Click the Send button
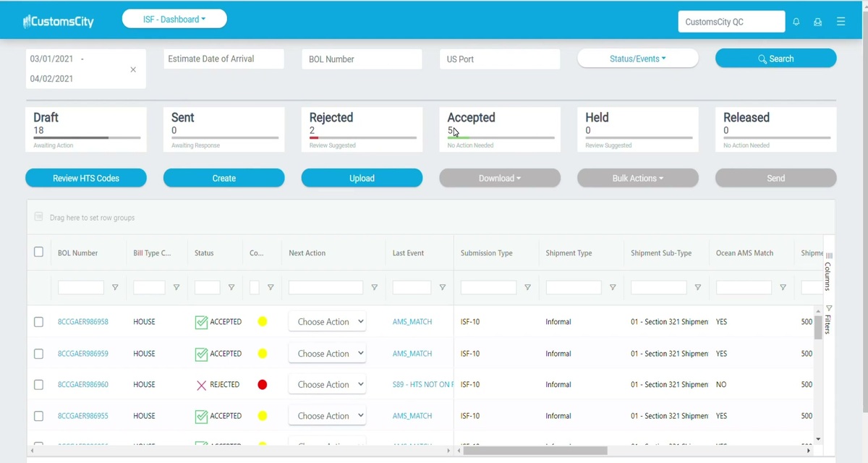 [x=776, y=178]
